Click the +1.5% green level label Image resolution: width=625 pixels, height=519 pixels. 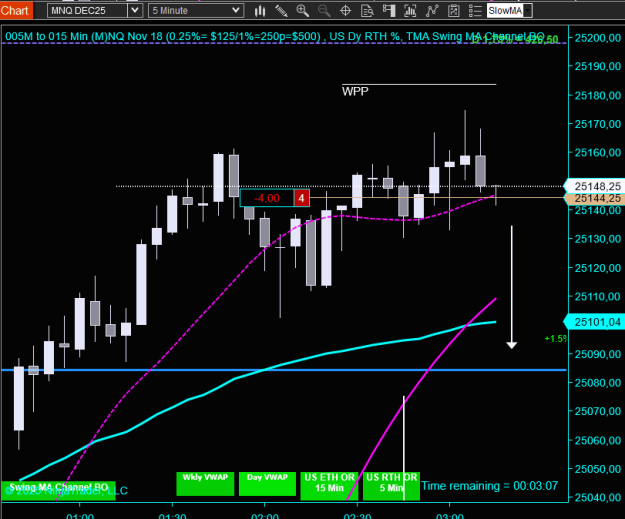556,339
